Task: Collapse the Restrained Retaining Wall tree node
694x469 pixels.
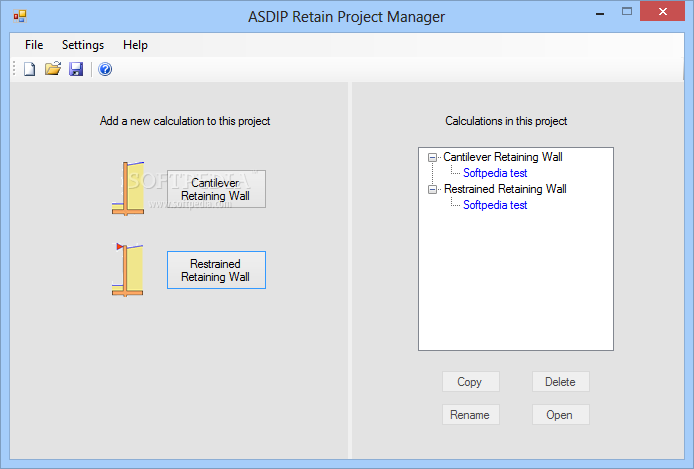Action: [x=432, y=189]
